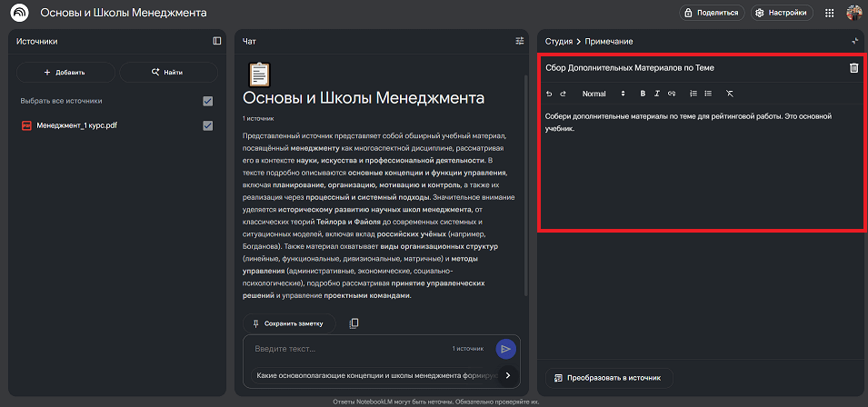Image resolution: width=868 pixels, height=407 pixels.
Task: Open the Normal text style dropdown
Action: [604, 94]
